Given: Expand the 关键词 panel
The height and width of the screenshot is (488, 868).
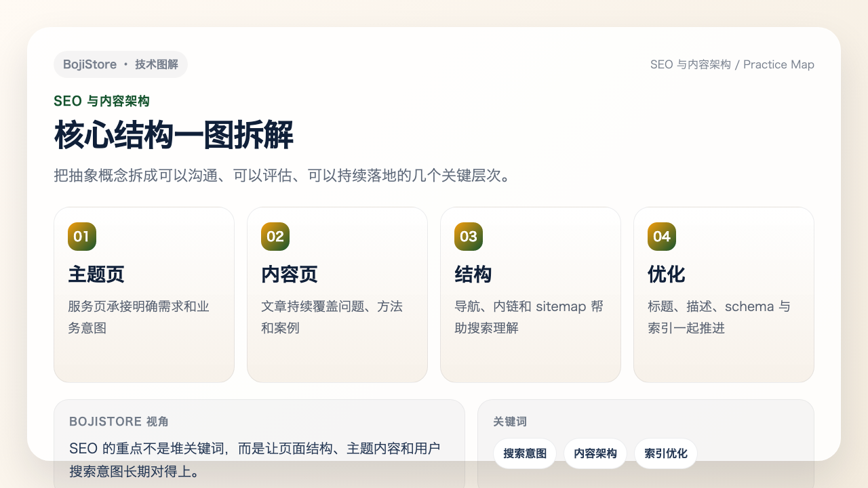Looking at the screenshot, I should 646,441.
